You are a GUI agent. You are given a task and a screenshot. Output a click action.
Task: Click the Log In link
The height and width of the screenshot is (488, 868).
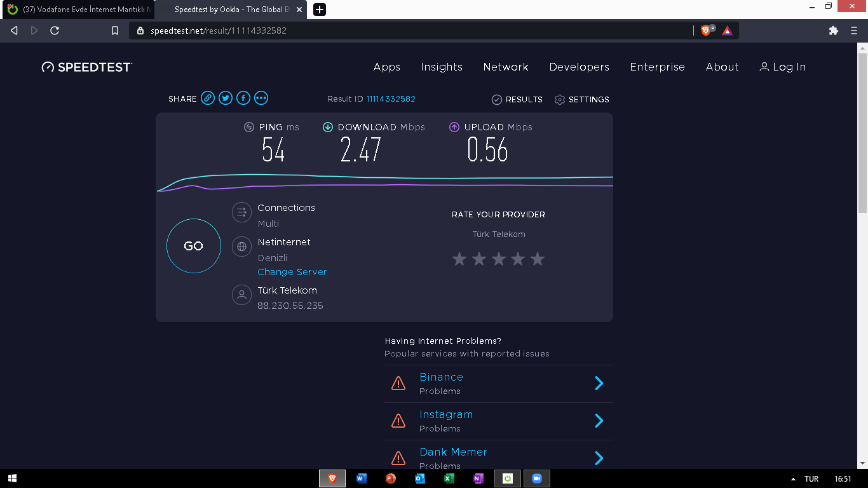coord(783,67)
